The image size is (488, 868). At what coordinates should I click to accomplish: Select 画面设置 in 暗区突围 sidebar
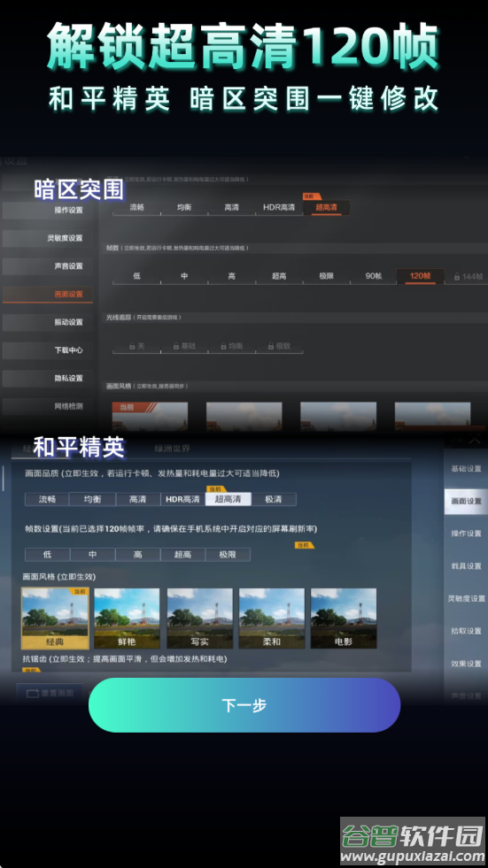48,294
